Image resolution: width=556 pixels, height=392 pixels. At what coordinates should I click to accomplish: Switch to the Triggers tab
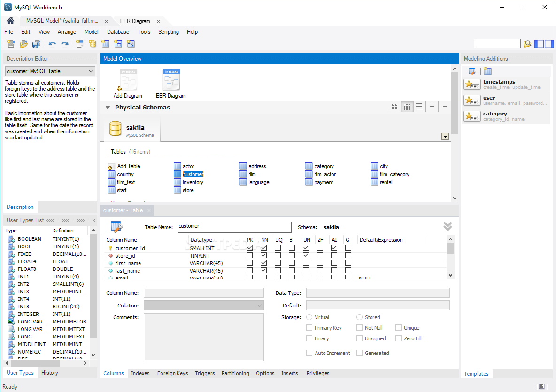coord(205,373)
